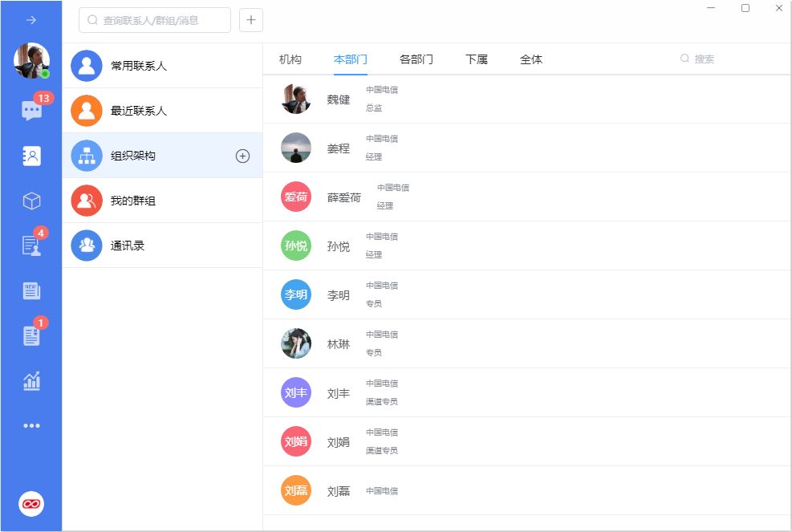Screen dimensions: 792x532
Task: Expand the sidebar with the arrow icon
Action: tap(31, 20)
